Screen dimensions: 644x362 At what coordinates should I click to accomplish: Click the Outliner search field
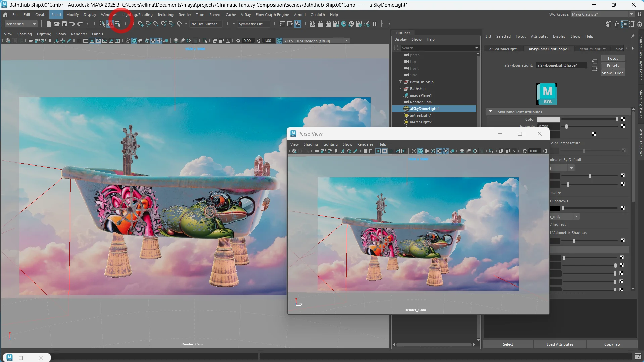[437, 48]
